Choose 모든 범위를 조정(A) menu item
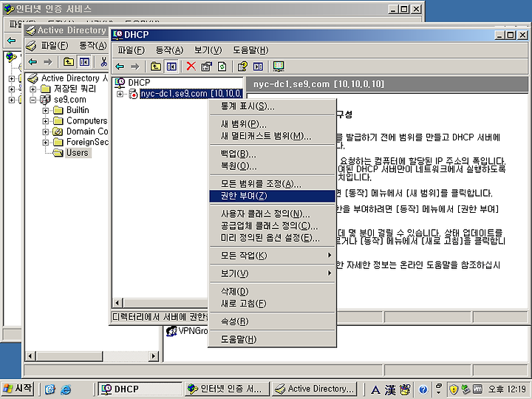This screenshot has width=532, height=399. (272, 184)
